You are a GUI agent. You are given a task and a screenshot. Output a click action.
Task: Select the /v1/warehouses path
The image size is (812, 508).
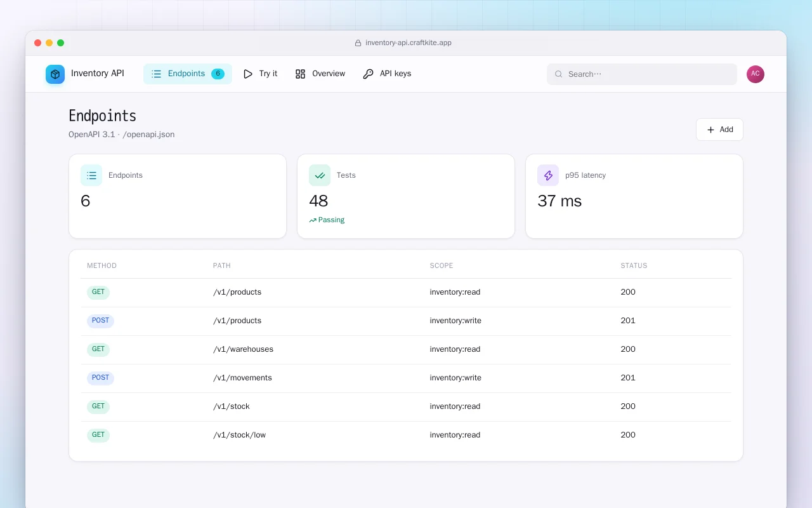(243, 349)
